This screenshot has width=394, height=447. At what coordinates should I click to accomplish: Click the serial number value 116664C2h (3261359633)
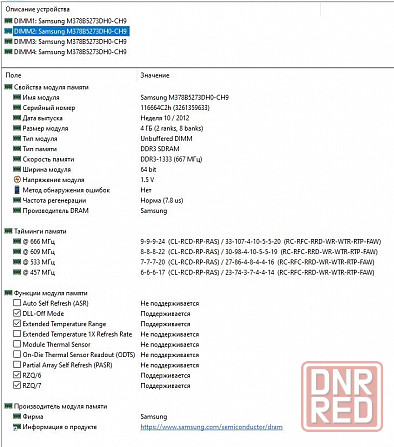click(175, 108)
